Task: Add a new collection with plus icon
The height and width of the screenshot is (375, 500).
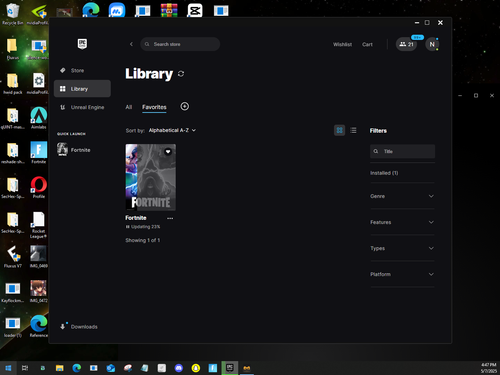Action: coord(185,106)
